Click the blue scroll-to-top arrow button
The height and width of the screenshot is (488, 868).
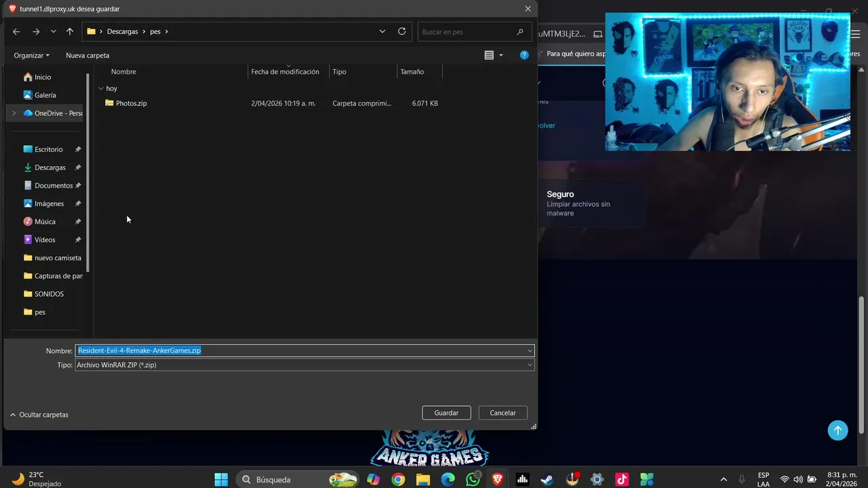pos(837,430)
